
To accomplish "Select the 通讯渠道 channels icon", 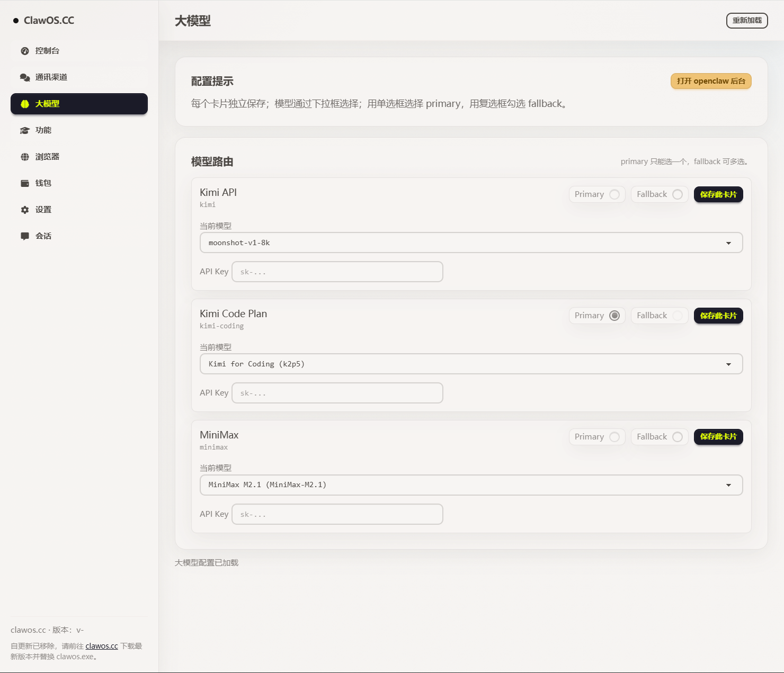I will pyautogui.click(x=24, y=77).
